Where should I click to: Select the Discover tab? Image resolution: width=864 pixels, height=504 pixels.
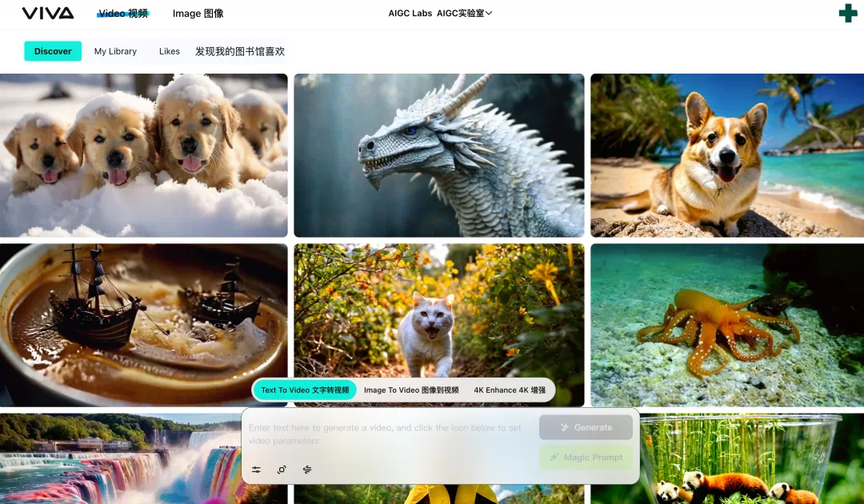pos(53,51)
